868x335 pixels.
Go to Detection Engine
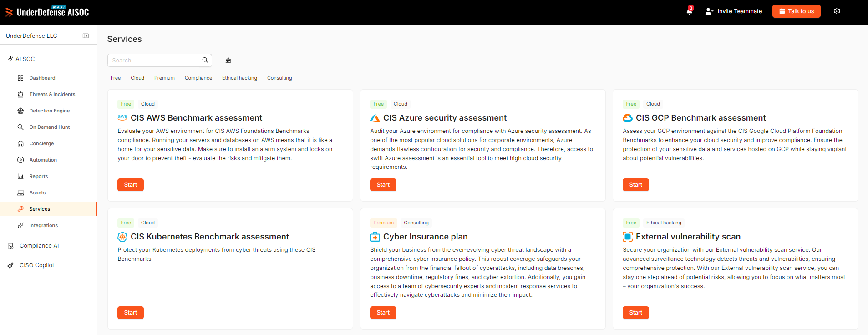pos(50,111)
